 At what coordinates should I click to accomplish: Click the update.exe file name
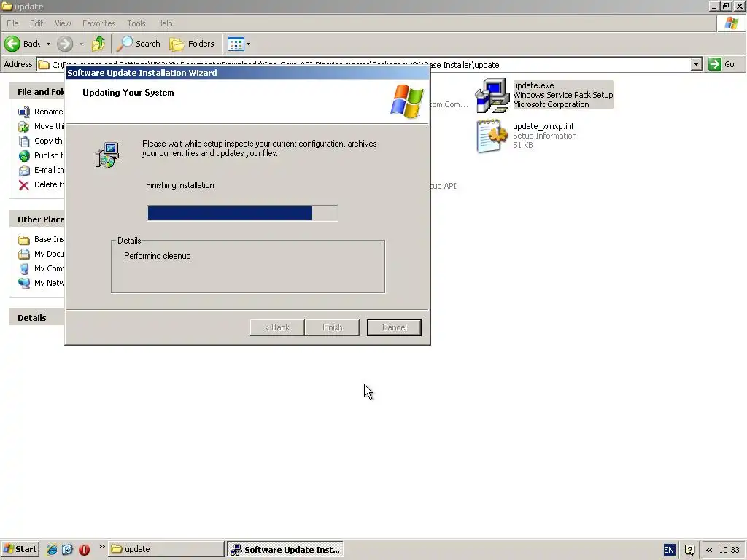click(x=533, y=85)
